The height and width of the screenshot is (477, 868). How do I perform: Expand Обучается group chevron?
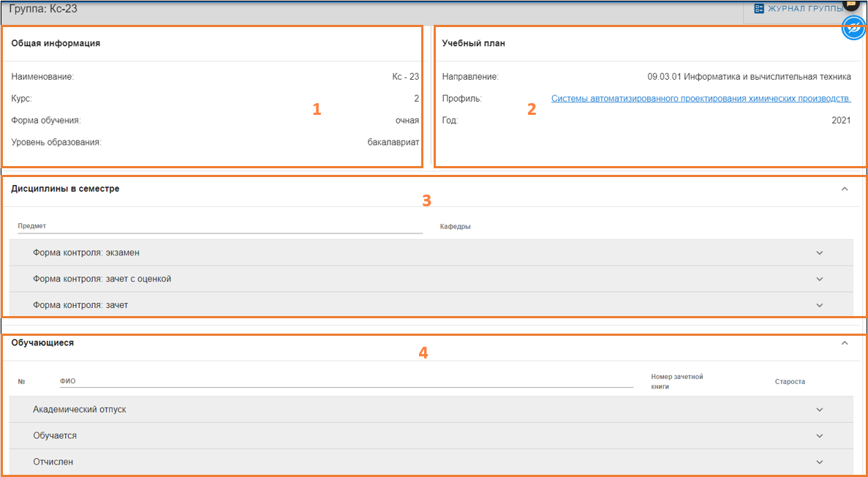(819, 436)
